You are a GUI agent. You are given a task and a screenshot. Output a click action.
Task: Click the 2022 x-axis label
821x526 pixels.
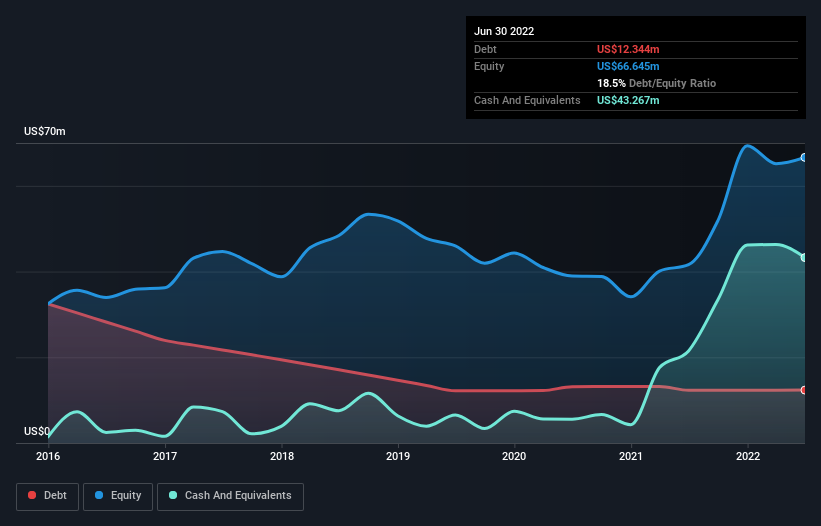point(748,456)
